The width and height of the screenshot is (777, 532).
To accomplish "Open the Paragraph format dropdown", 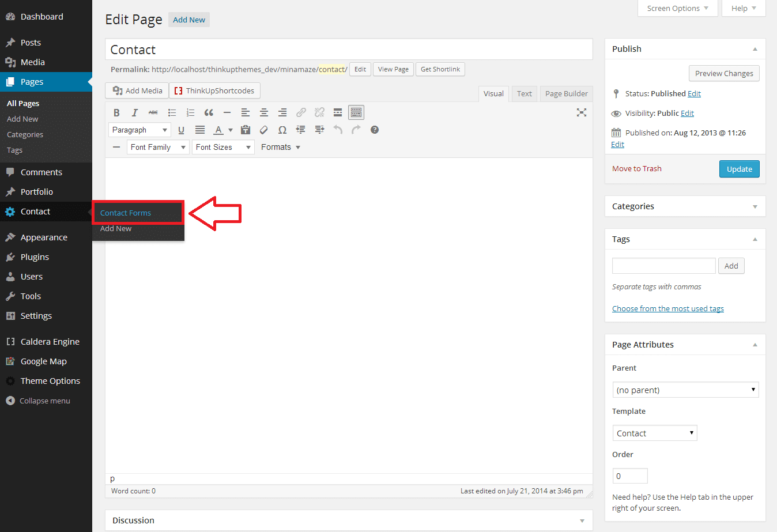I will (x=139, y=130).
